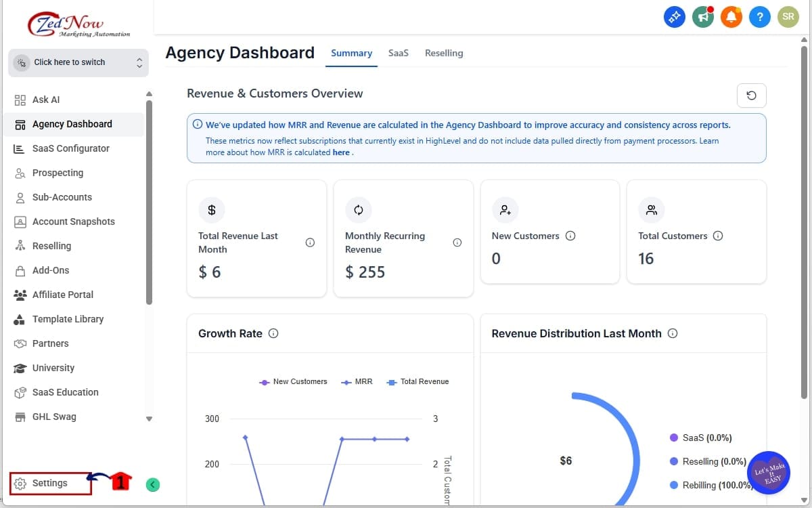
Task: Open the Affiliate Portal sidebar icon
Action: coord(20,295)
